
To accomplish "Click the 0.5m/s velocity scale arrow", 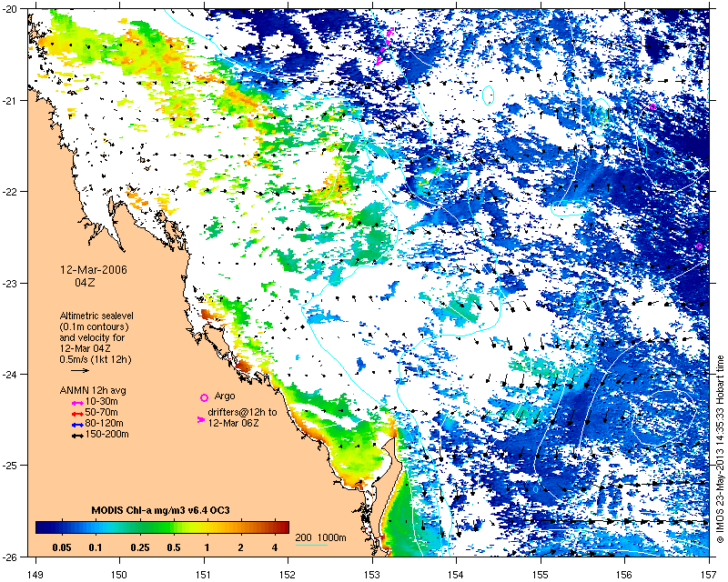I will tap(80, 370).
